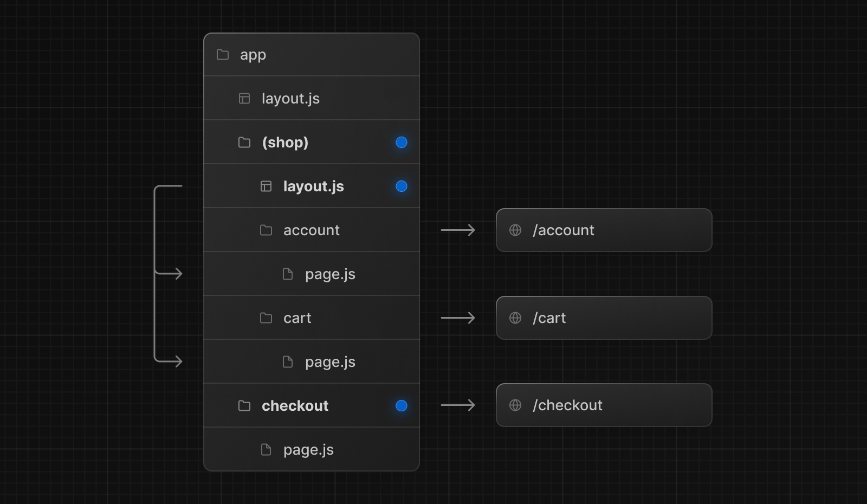This screenshot has height=504, width=867.
Task: Select the folder icon beside account
Action: (x=266, y=230)
